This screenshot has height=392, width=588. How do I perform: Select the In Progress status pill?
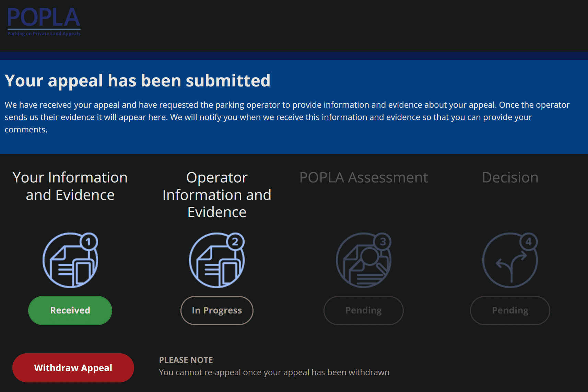pyautogui.click(x=217, y=310)
